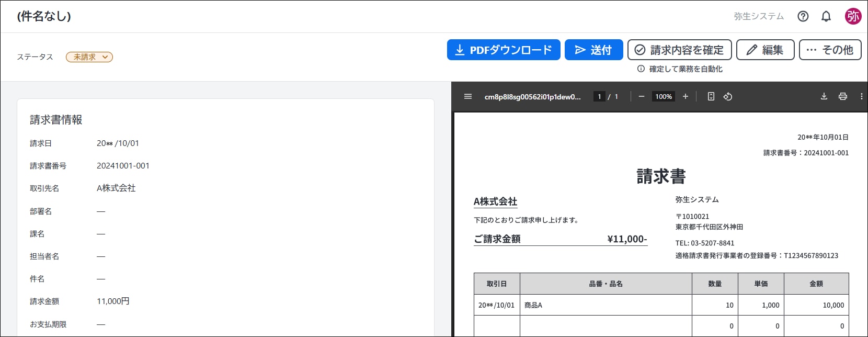Click the 確定して業務を自動化 info icon
This screenshot has height=337, width=868.
(641, 69)
